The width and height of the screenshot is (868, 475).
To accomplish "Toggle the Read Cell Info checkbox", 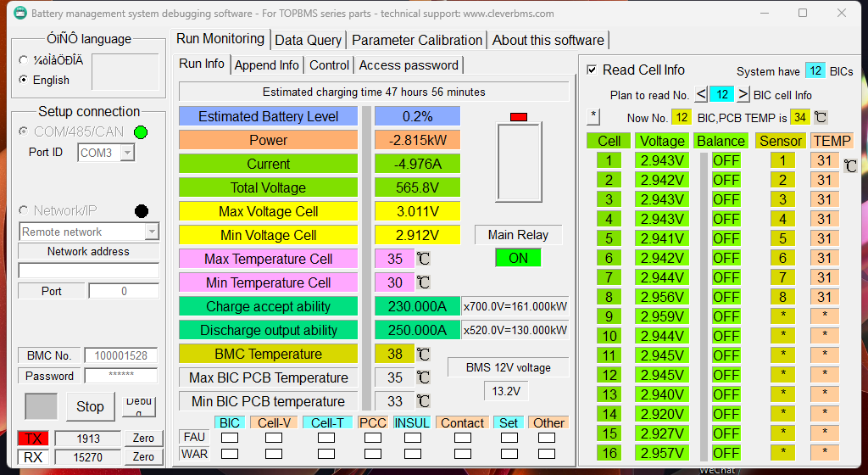I will [x=592, y=70].
